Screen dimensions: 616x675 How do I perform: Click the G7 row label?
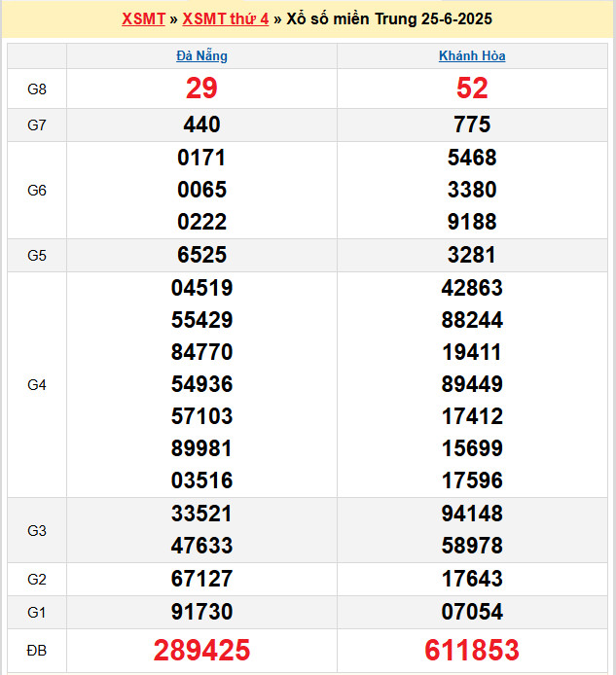tap(37, 124)
